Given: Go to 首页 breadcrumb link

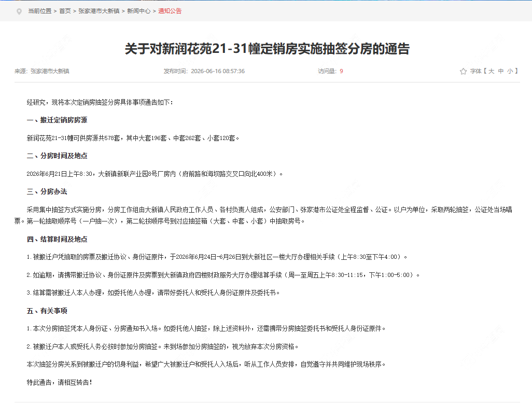Looking at the screenshot, I should [x=65, y=11].
